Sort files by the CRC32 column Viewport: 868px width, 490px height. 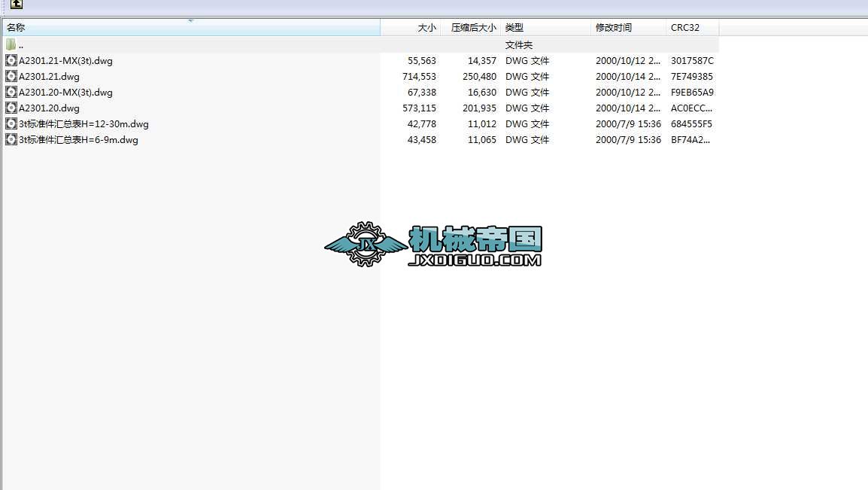point(684,27)
